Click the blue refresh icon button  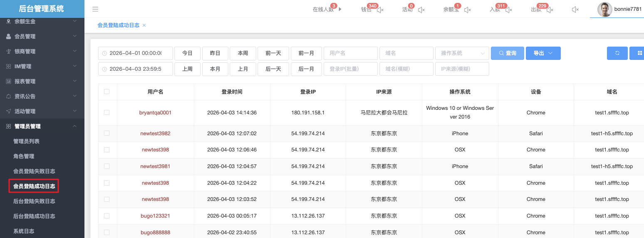click(617, 53)
